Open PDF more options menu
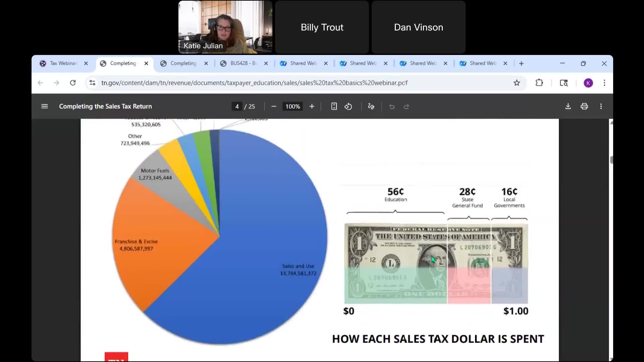 [x=601, y=106]
